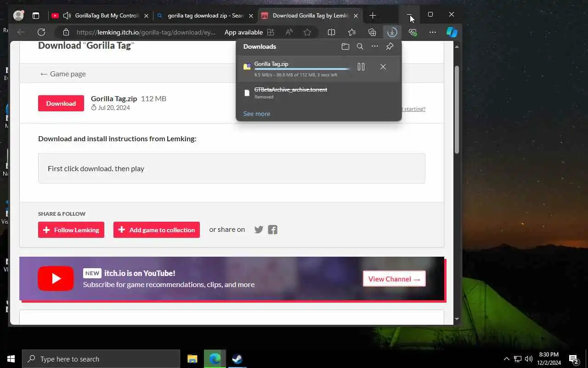588x368 pixels.
Task: Show hidden system tray icons
Action: (x=507, y=359)
